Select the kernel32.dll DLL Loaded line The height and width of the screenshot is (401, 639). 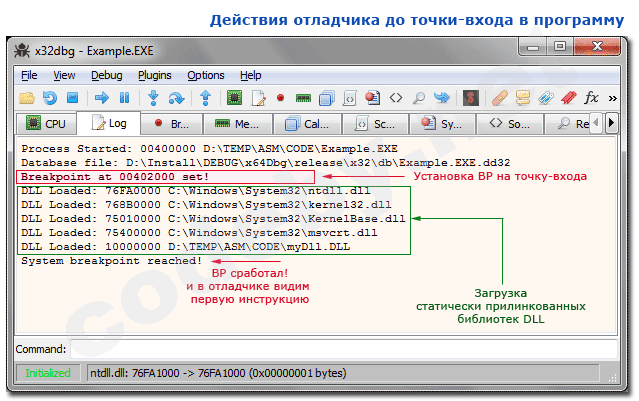206,205
